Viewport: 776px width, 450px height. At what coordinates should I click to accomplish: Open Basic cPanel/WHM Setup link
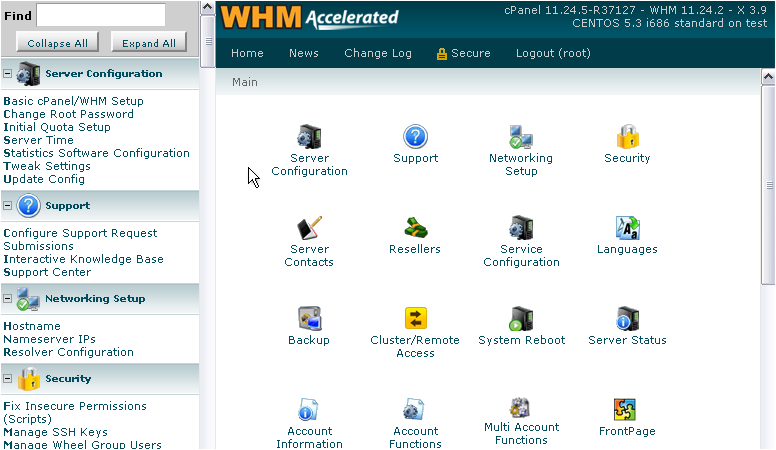(73, 101)
